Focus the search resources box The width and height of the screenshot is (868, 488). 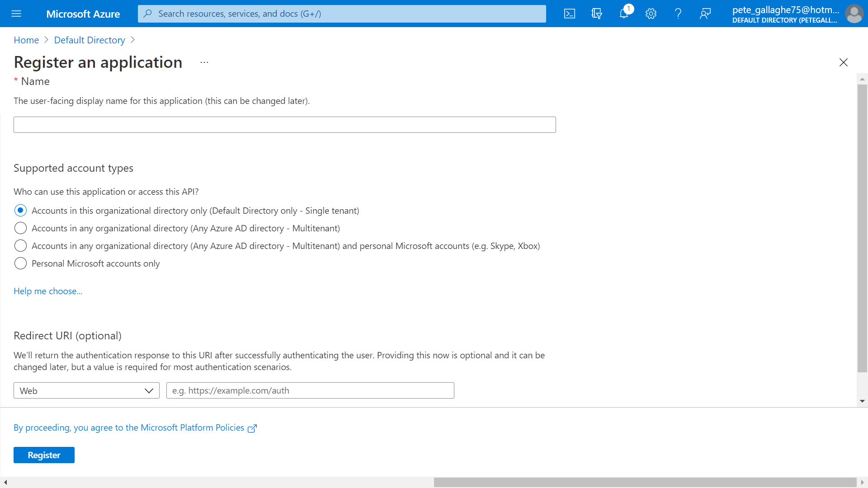342,14
